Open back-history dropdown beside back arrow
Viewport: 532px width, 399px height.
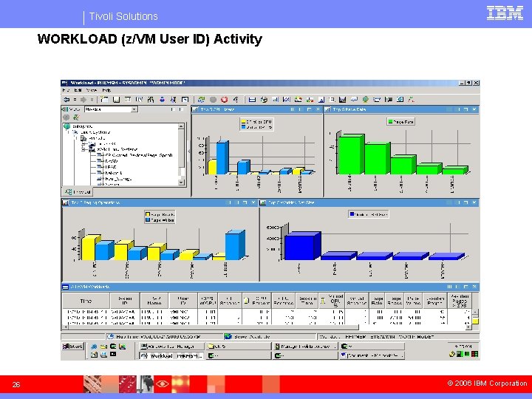coord(75,100)
